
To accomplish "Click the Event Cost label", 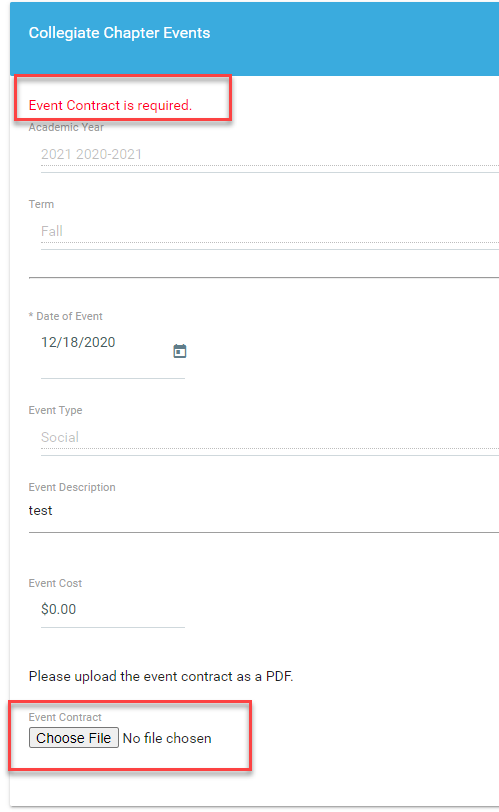I will click(55, 583).
